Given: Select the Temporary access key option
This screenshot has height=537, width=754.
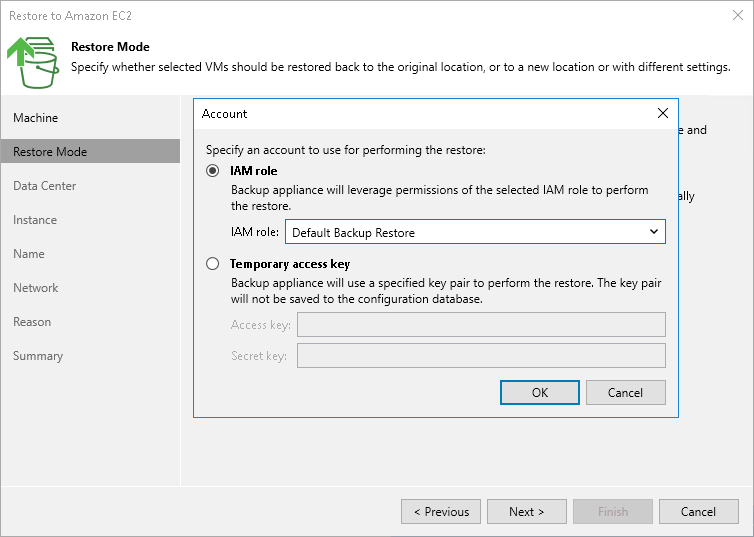Looking at the screenshot, I should [x=212, y=264].
